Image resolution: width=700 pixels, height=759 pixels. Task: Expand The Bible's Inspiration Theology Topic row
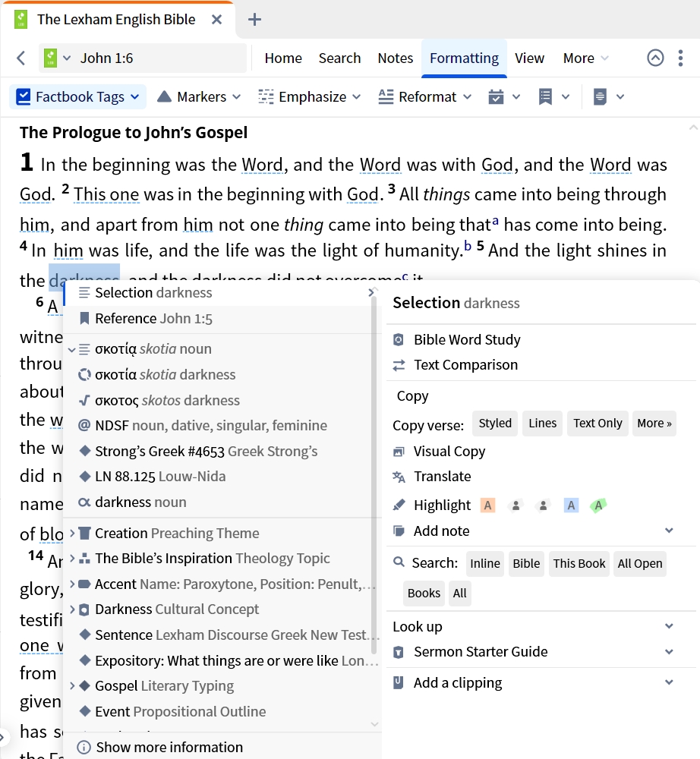pos(72,558)
